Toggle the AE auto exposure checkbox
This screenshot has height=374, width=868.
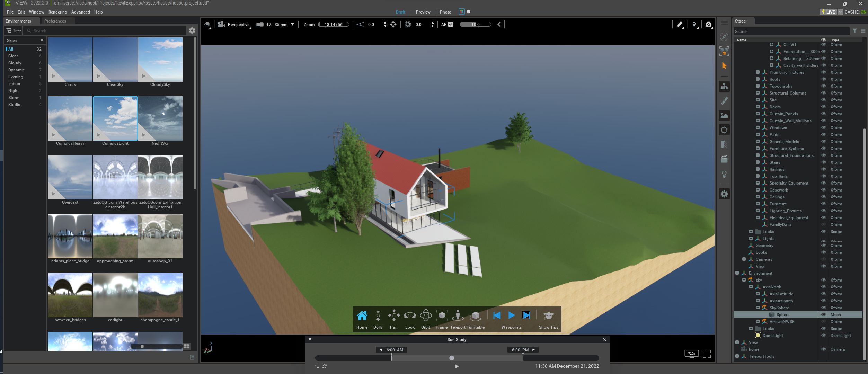(451, 25)
